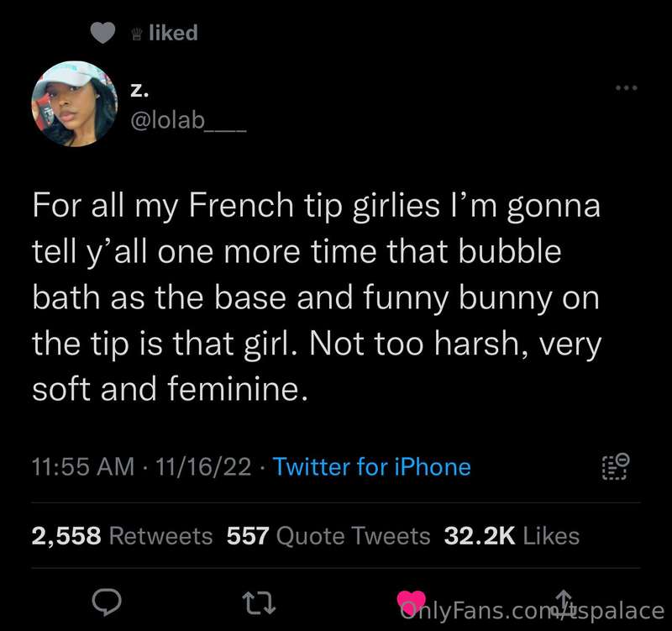This screenshot has height=631, width=672.
Task: Retweet using the retweet arrows icon
Action: click(259, 603)
